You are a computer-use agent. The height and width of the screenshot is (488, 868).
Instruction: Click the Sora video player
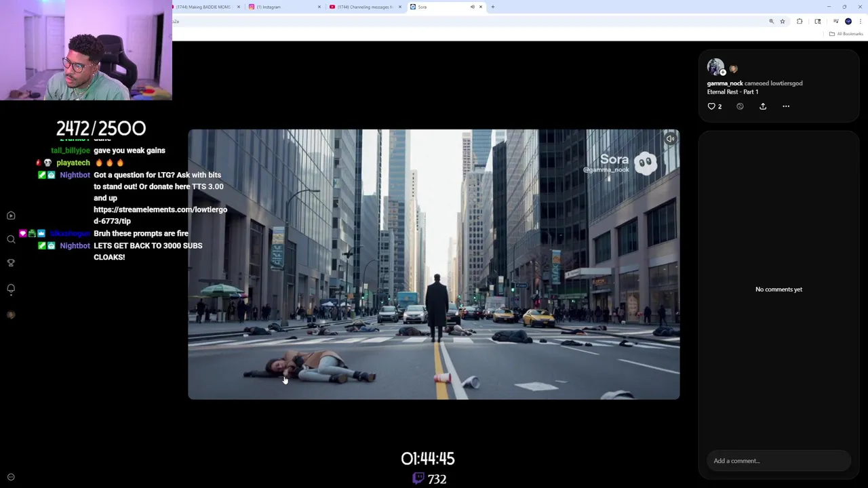[434, 264]
